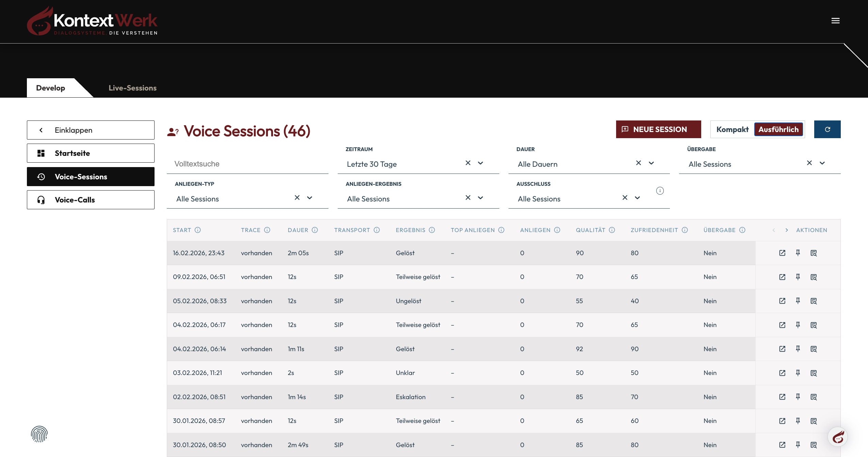Pin the session from 09.02.2026, 06:51

click(x=798, y=277)
